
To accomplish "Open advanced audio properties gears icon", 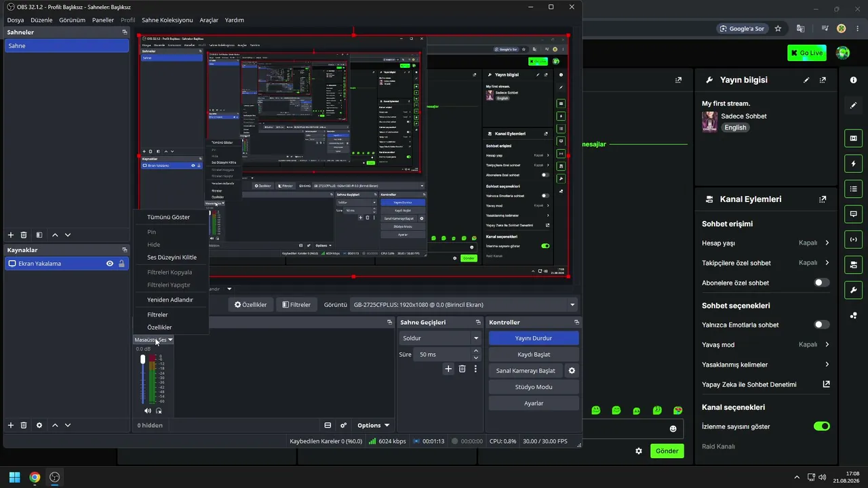I will (x=344, y=426).
